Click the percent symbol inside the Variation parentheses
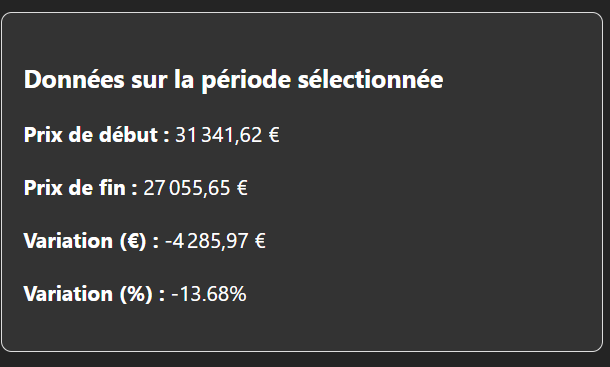 (x=136, y=294)
